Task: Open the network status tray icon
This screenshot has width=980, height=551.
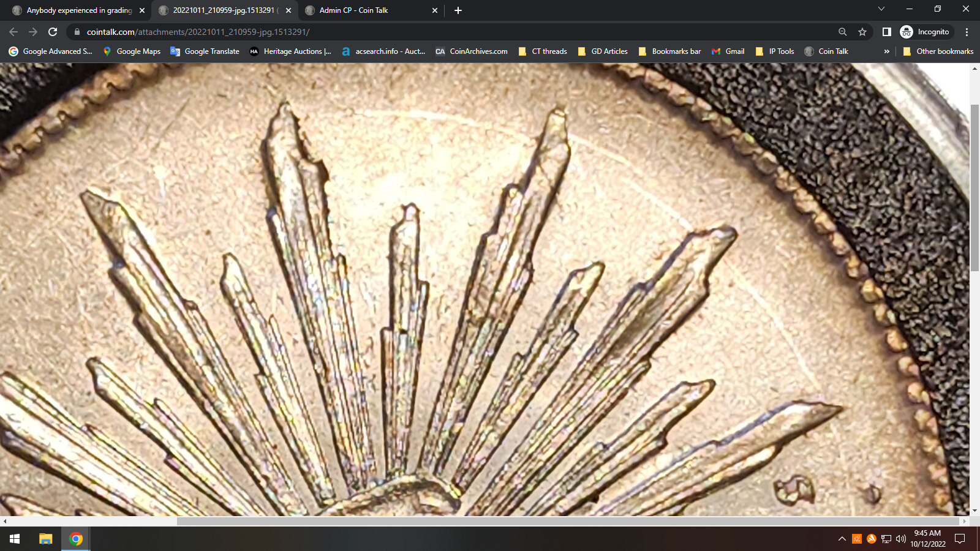Action: pyautogui.click(x=886, y=539)
